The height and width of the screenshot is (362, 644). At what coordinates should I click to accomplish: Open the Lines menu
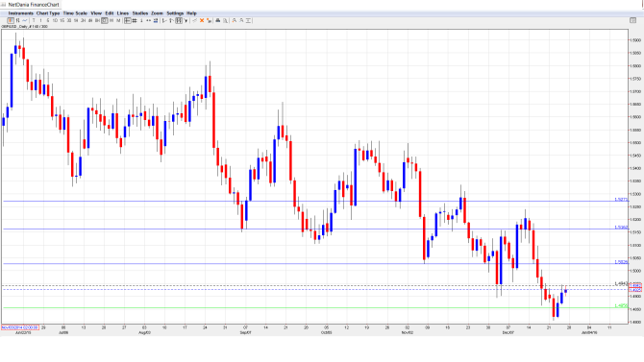tap(123, 13)
